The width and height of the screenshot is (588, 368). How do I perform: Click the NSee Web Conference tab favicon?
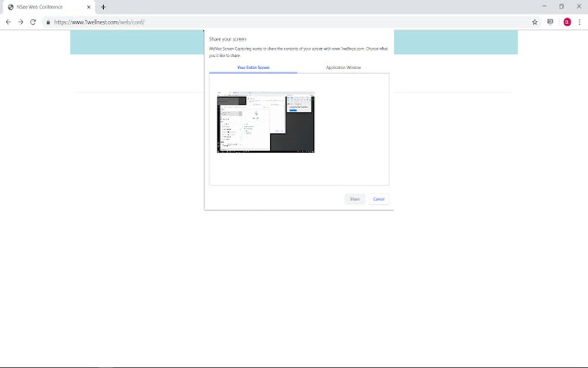coord(10,7)
